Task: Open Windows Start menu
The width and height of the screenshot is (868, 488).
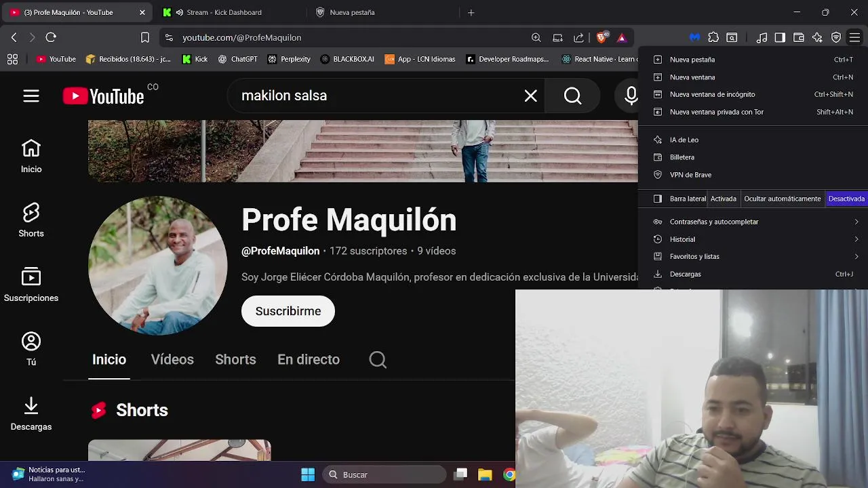Action: tap(307, 474)
